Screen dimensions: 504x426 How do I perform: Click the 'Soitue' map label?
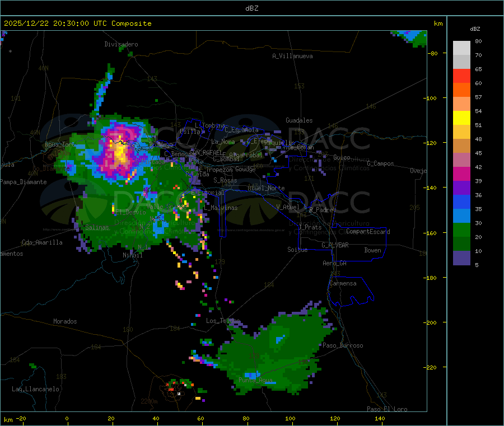[297, 250]
